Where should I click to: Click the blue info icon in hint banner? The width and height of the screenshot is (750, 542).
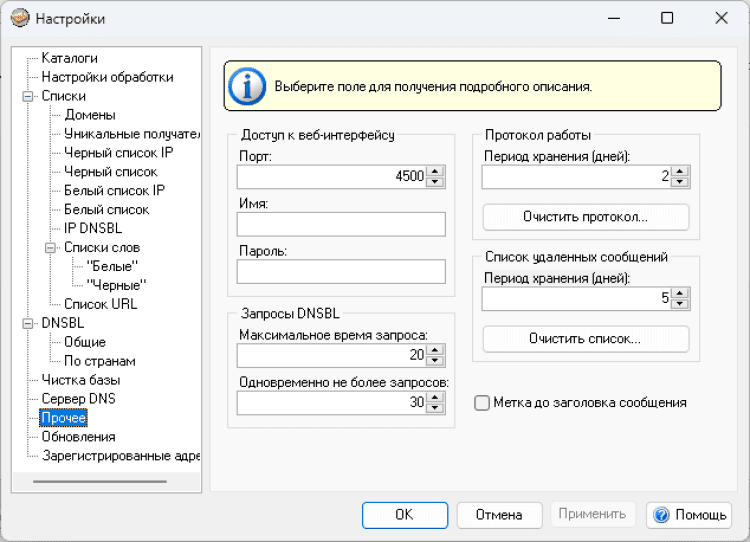pos(249,86)
